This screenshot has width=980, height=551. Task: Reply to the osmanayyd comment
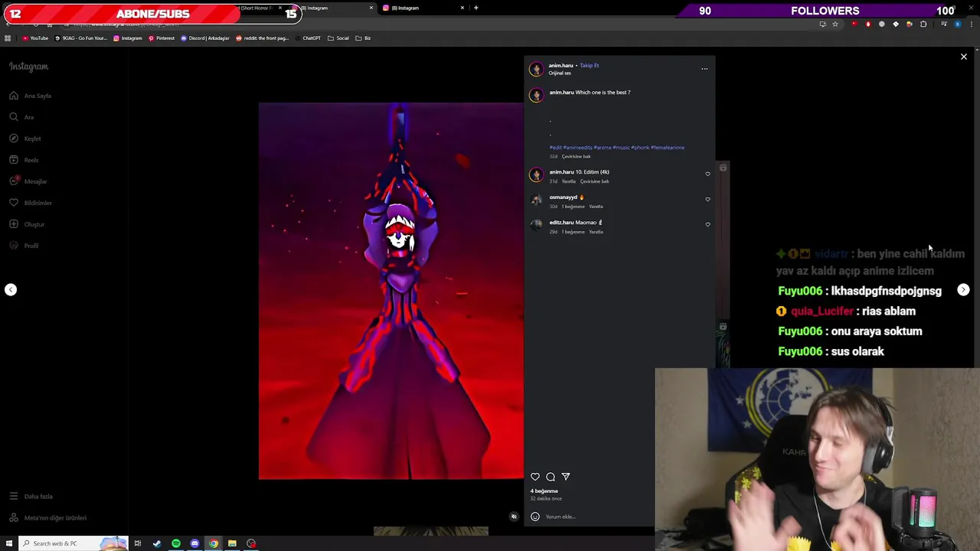pos(596,207)
